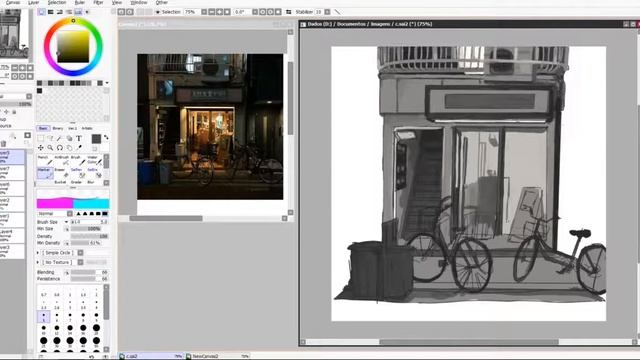Choose the AirBrush tool
Screen dimensions: 640x360
pos(62,160)
